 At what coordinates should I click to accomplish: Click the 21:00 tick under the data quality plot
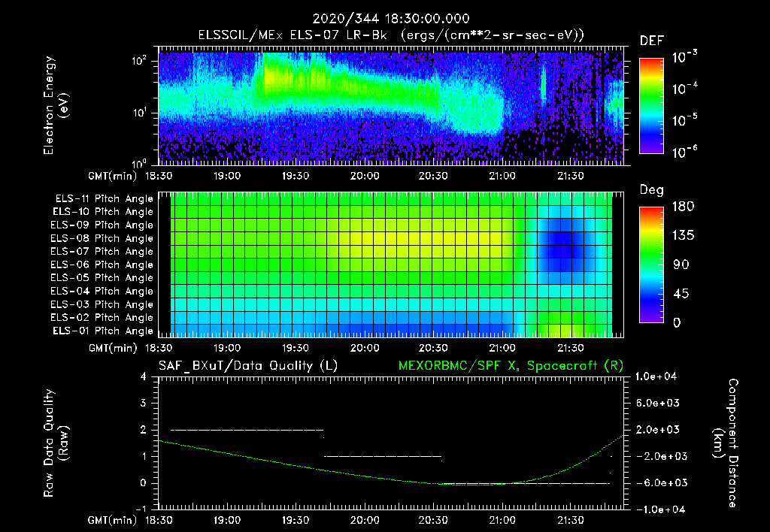pos(502,520)
